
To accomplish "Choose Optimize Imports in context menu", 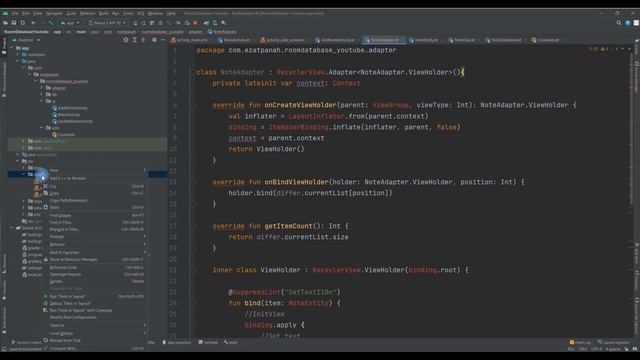I will click(96, 274).
